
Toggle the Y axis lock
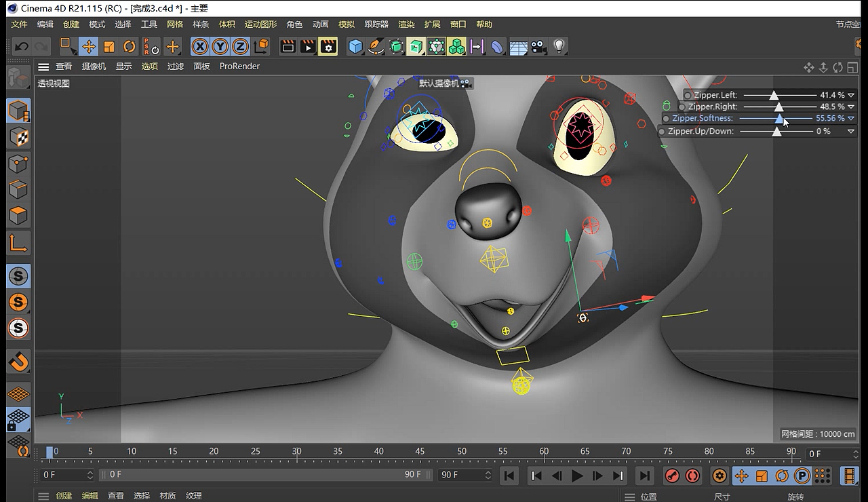[220, 46]
